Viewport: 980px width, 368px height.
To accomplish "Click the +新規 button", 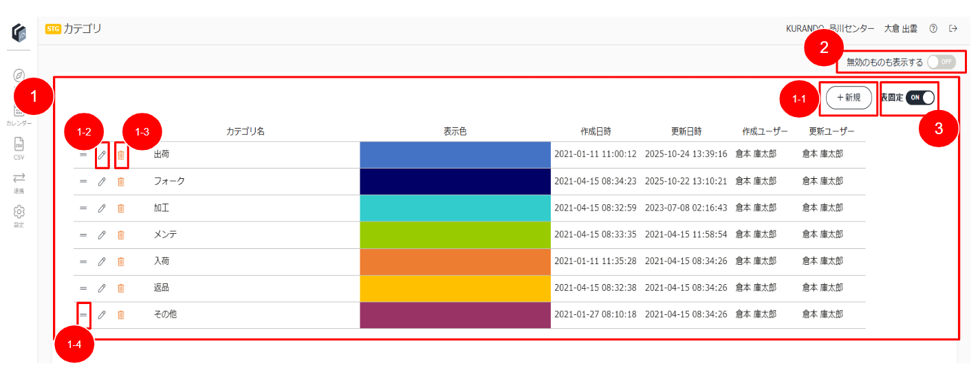I will coord(849,98).
